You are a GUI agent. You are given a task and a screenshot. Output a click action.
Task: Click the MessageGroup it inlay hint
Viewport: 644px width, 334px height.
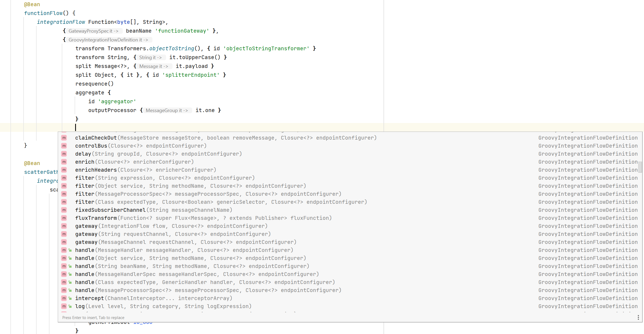167,110
